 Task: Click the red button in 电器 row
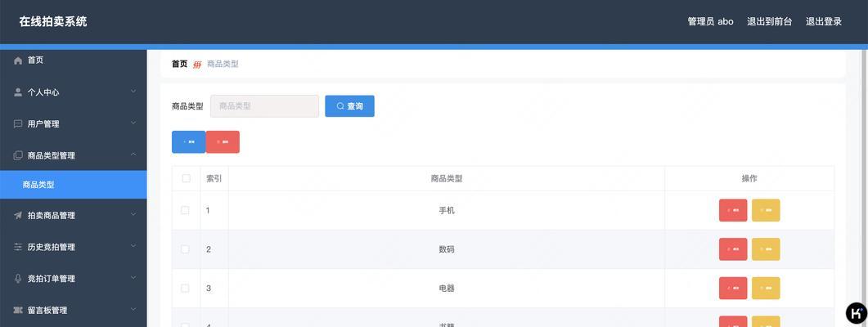click(x=733, y=289)
